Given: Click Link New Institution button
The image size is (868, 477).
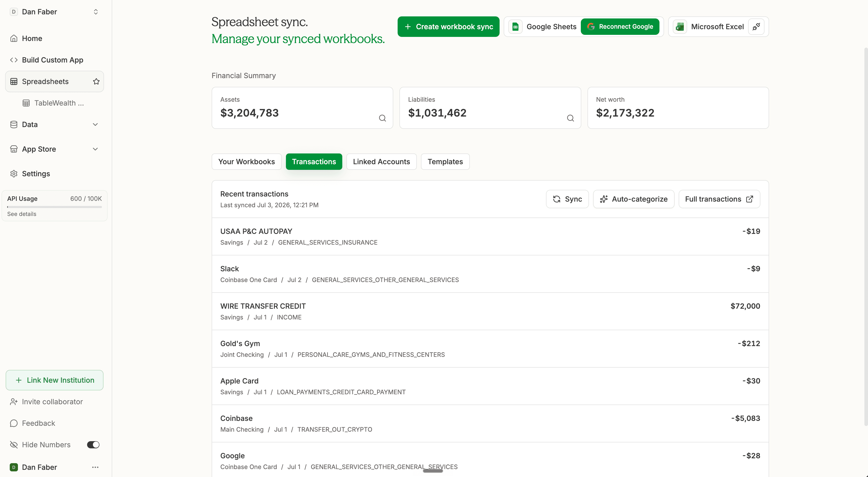Looking at the screenshot, I should pyautogui.click(x=54, y=380).
